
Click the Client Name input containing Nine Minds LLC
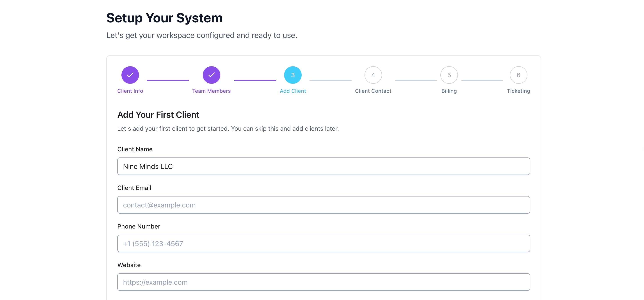324,166
